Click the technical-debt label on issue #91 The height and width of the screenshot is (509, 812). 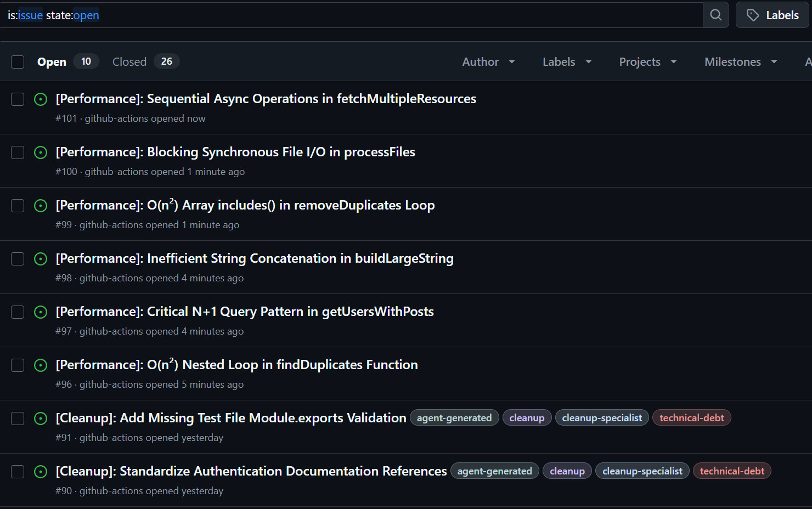coord(691,417)
